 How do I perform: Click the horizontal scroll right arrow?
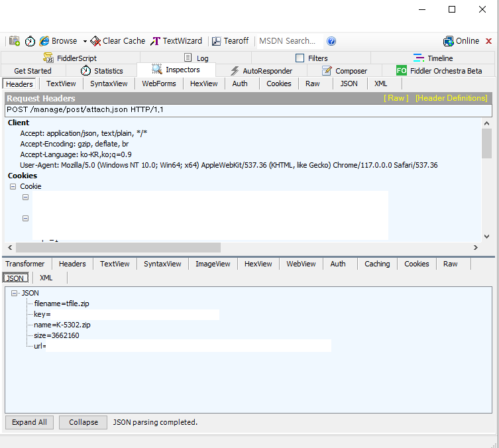(475, 248)
